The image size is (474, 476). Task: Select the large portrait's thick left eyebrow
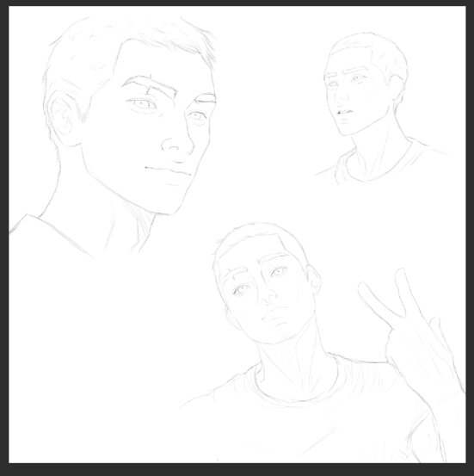coord(150,85)
